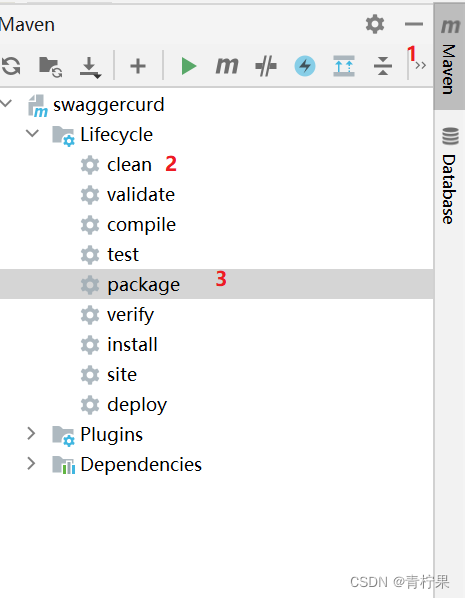Click gear icon beside verify
Screen dimensions: 465x598
[90, 315]
